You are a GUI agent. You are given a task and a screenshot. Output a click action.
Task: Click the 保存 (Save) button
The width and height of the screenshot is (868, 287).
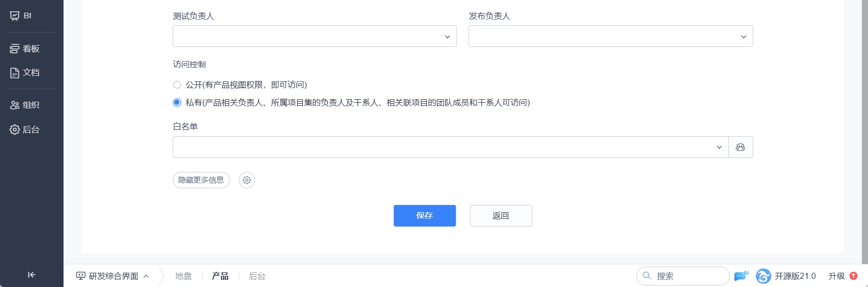pyautogui.click(x=424, y=216)
